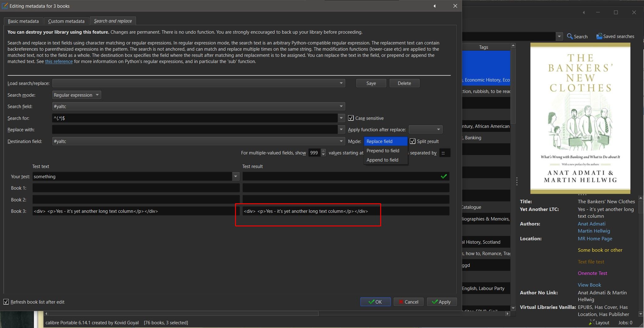Click the calibre edit icon in title bar

[5, 6]
